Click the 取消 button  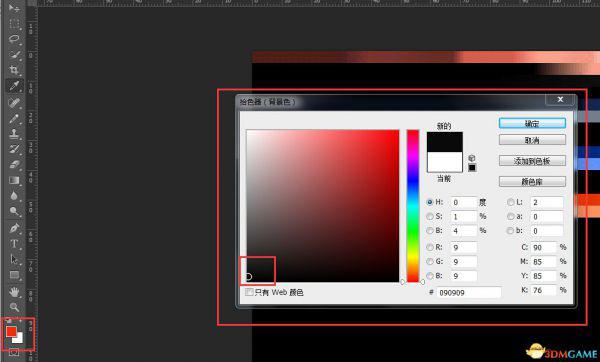(532, 140)
